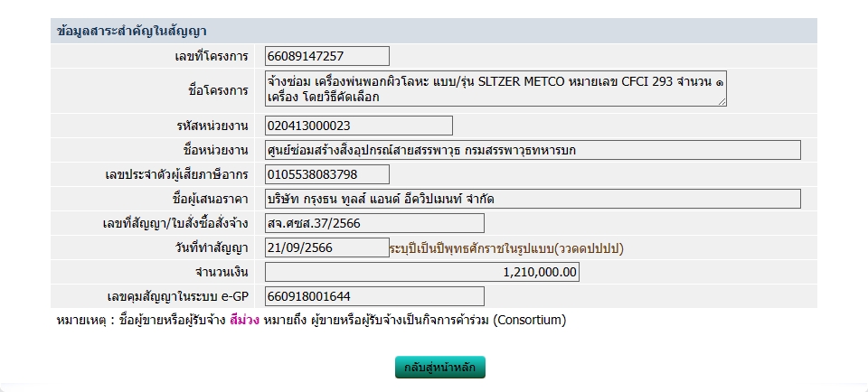Click the เลขประจำตัวผู้เสียภาษีอากร label
This screenshot has height=392, width=868.
click(x=177, y=174)
